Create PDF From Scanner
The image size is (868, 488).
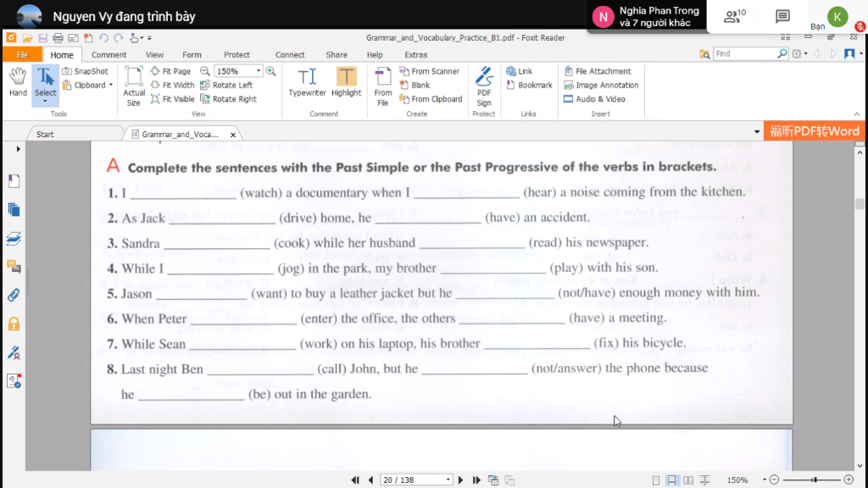pyautogui.click(x=430, y=71)
